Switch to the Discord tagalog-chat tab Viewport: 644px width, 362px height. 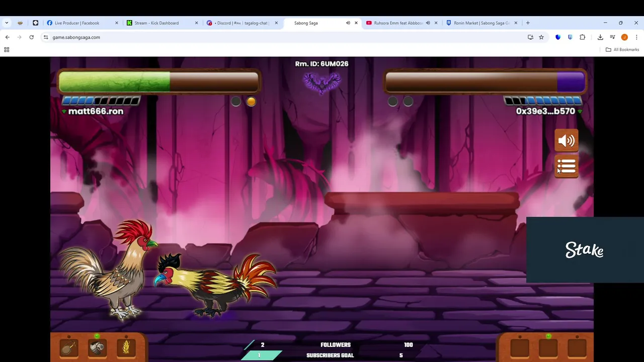coord(242,23)
